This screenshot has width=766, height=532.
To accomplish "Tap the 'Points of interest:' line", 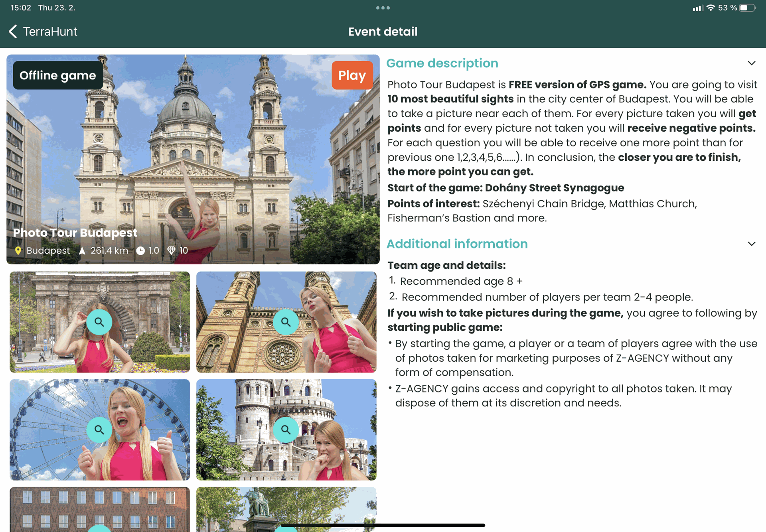I will [x=542, y=211].
